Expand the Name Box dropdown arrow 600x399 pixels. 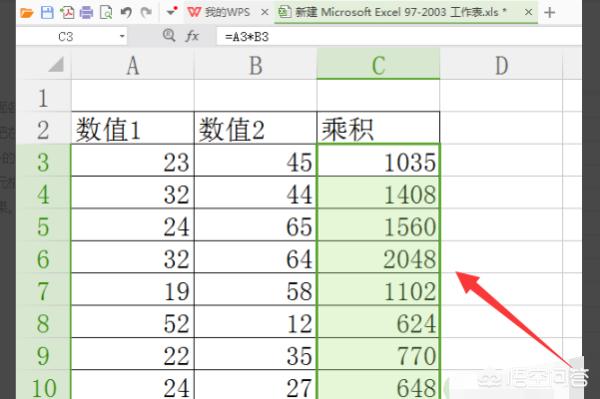(122, 36)
